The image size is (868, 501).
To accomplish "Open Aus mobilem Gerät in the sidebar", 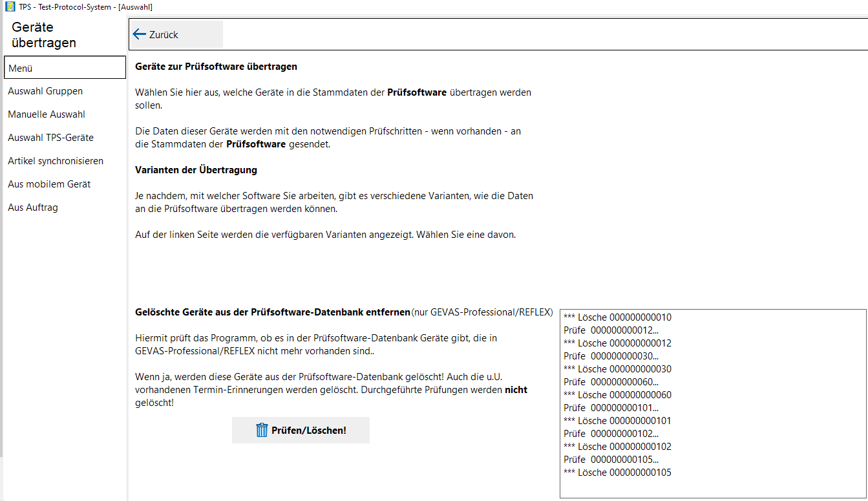I will (49, 184).
